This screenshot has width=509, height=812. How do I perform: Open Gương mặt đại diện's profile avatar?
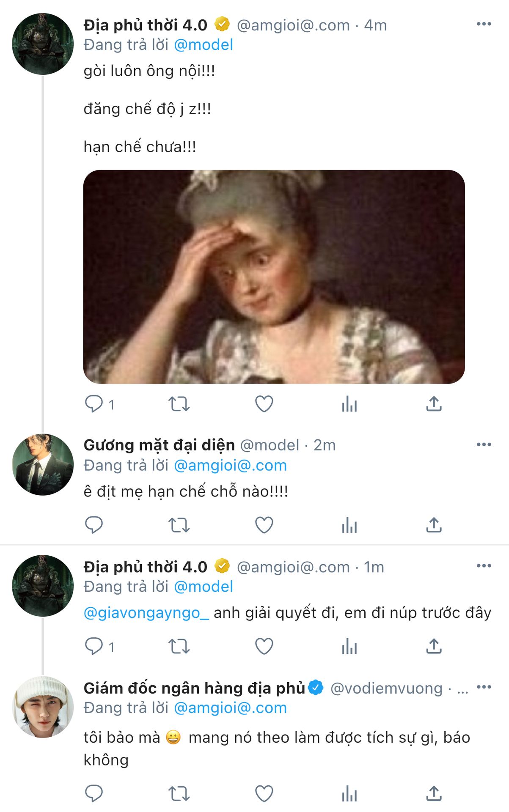pyautogui.click(x=43, y=464)
